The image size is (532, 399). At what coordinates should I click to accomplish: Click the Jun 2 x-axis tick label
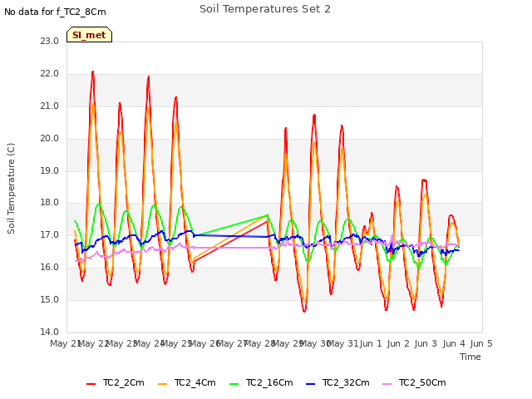point(398,343)
